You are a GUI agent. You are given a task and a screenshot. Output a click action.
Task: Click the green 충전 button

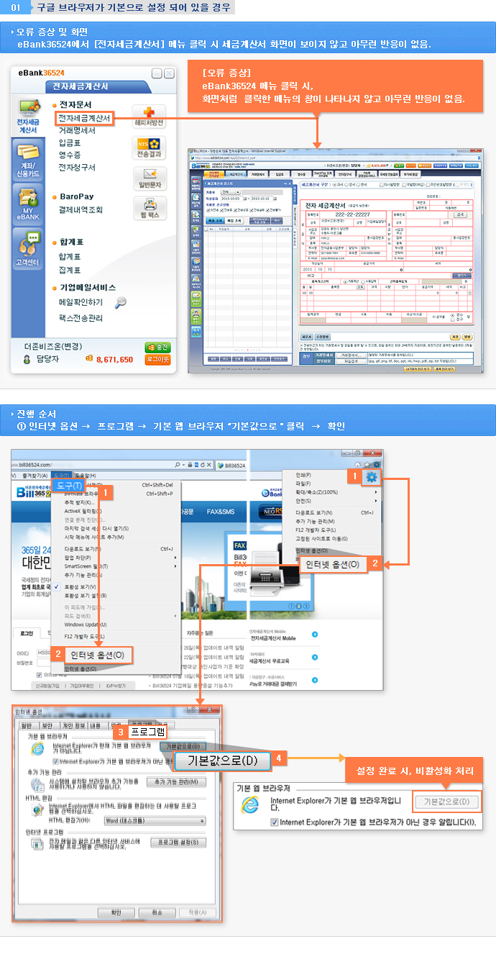[x=157, y=347]
